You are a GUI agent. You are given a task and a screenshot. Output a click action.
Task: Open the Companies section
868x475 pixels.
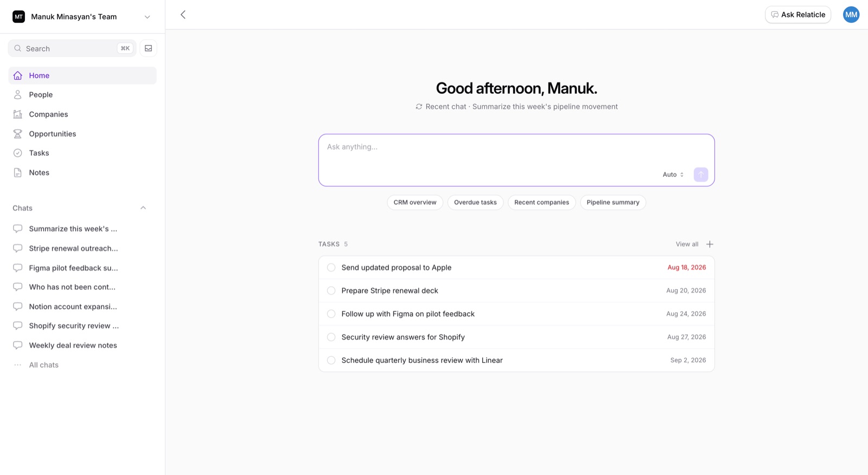click(82, 114)
